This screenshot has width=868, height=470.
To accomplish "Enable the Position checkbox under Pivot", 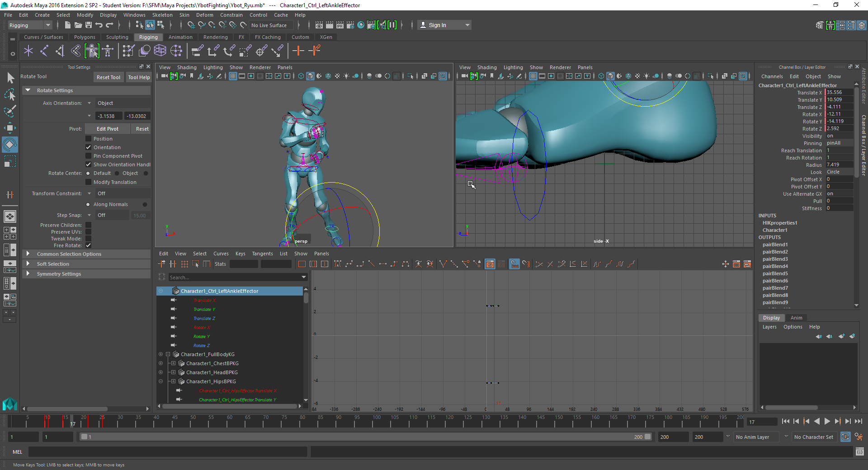I will click(x=89, y=139).
